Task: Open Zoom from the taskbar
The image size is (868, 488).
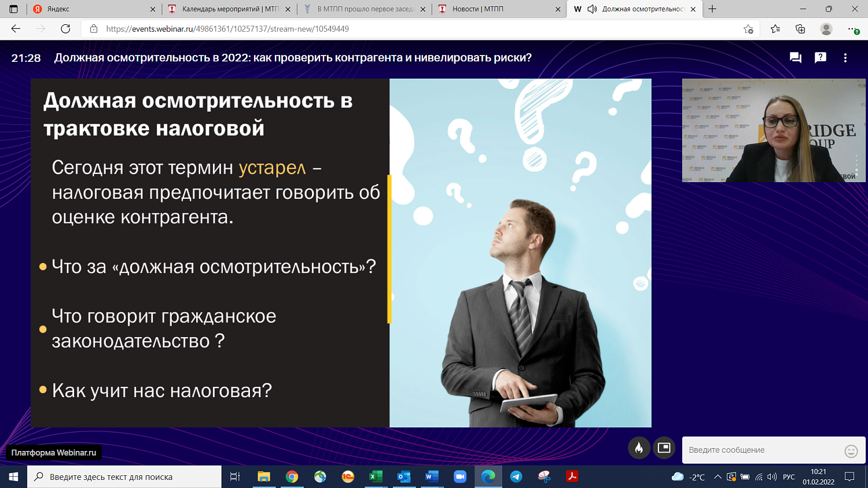Action: (460, 477)
